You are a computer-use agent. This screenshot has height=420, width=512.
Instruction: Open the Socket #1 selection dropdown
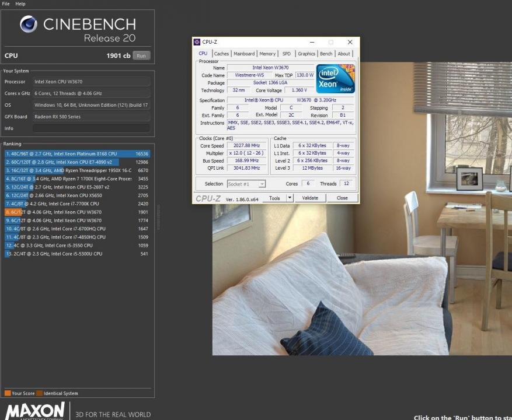pos(246,184)
